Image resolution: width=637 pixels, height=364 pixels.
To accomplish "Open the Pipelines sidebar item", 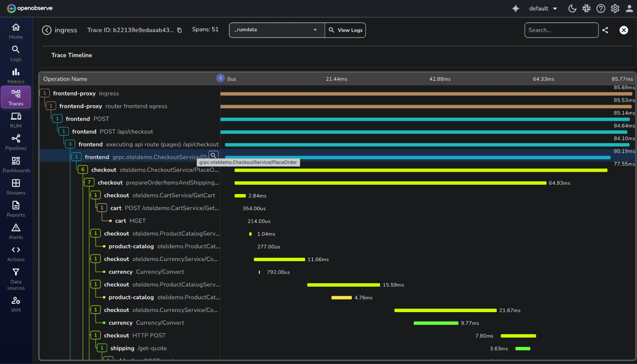I will (x=16, y=142).
